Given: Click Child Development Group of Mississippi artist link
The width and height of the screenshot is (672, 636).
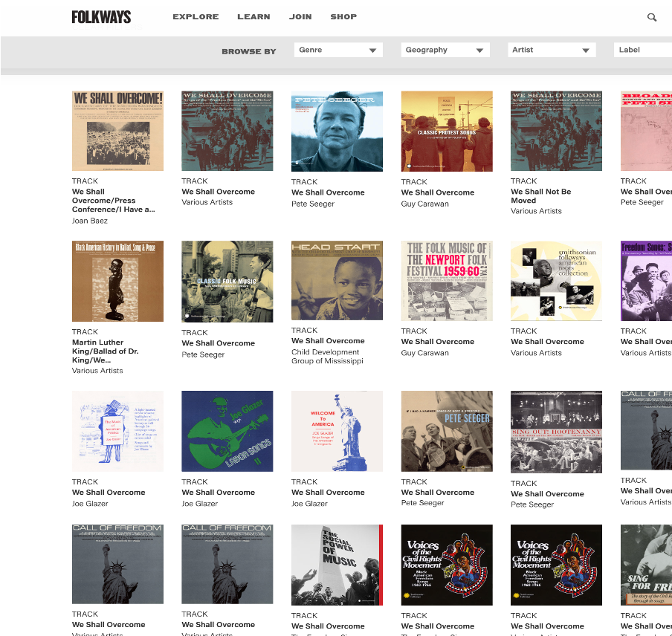Looking at the screenshot, I should pyautogui.click(x=327, y=357).
